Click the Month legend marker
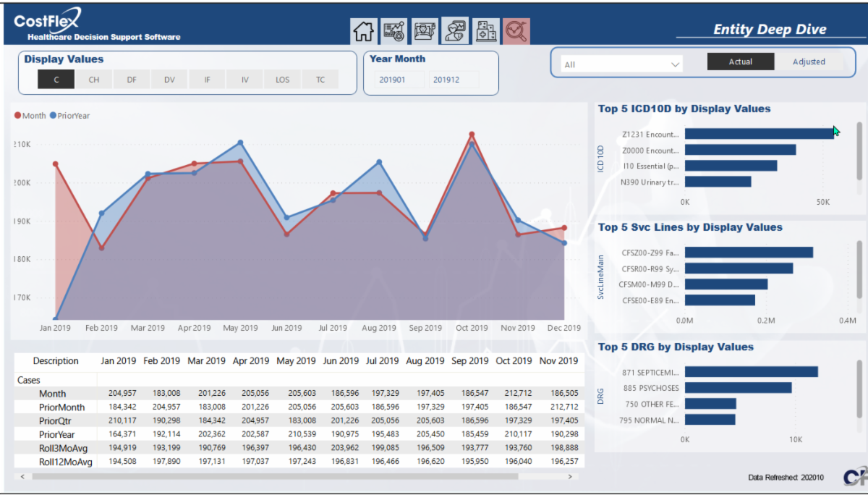868x495 pixels. (18, 116)
